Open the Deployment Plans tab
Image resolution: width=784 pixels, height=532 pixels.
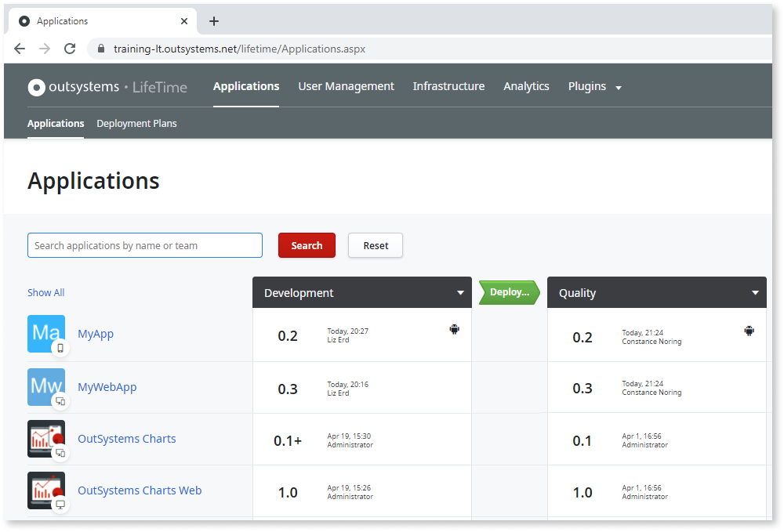click(136, 123)
